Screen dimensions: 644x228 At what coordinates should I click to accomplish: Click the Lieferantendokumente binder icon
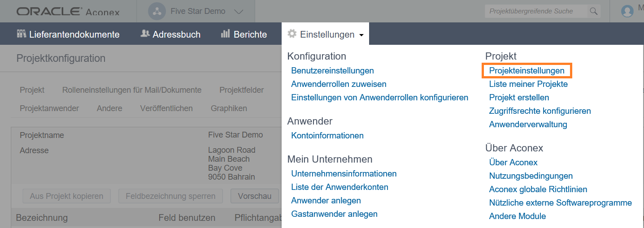pos(21,34)
